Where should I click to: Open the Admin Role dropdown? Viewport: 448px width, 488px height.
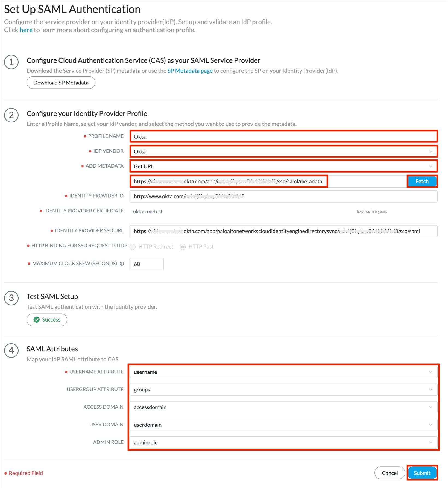point(283,442)
